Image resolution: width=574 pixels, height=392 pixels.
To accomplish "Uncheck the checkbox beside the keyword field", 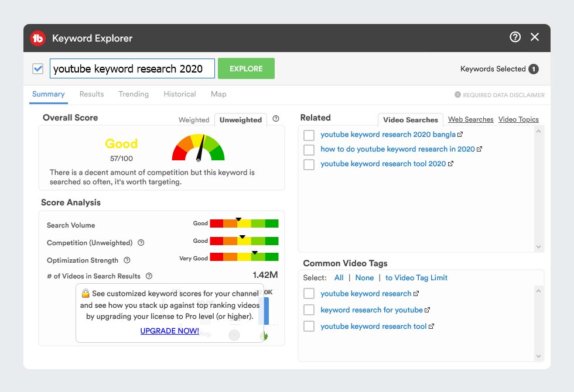I will click(x=37, y=69).
